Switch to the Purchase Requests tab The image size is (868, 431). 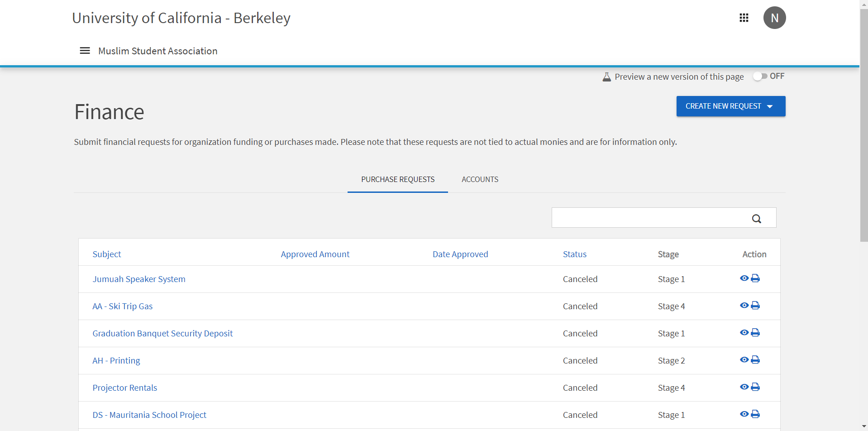click(x=398, y=179)
